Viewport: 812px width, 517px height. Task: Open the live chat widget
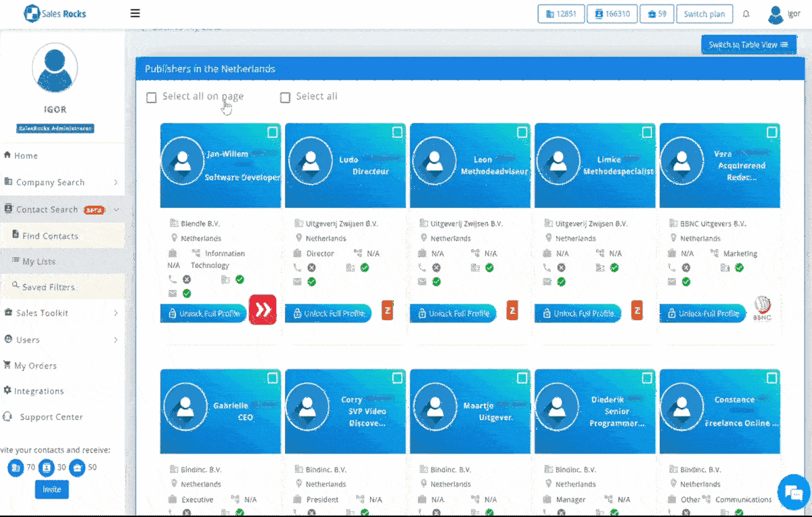(x=794, y=492)
